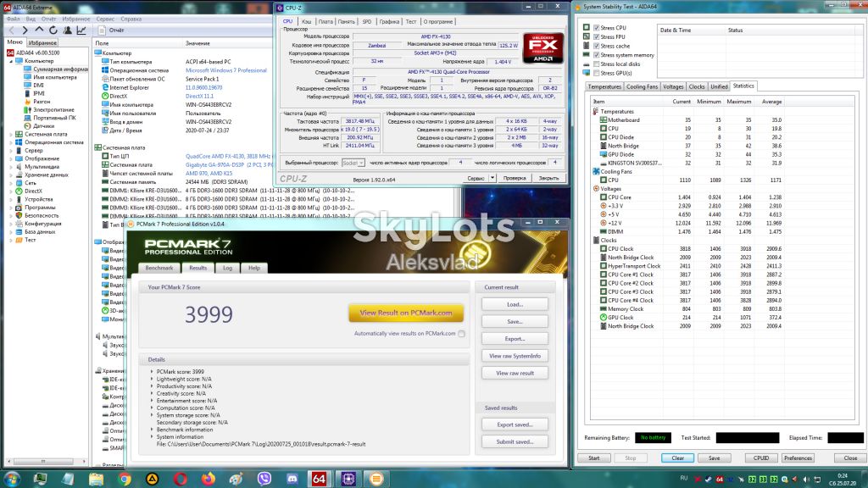Open Google Chrome from the taskbar
This screenshot has width=868, height=488.
point(125,480)
